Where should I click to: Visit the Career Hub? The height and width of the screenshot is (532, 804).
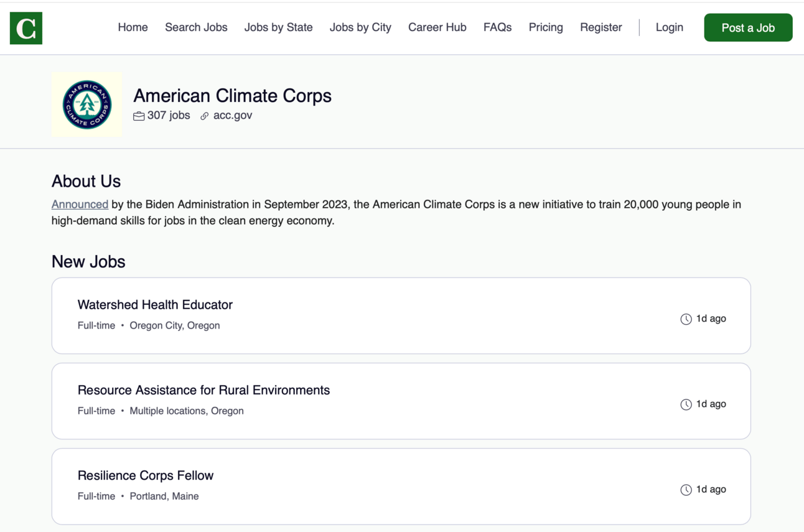click(x=437, y=27)
